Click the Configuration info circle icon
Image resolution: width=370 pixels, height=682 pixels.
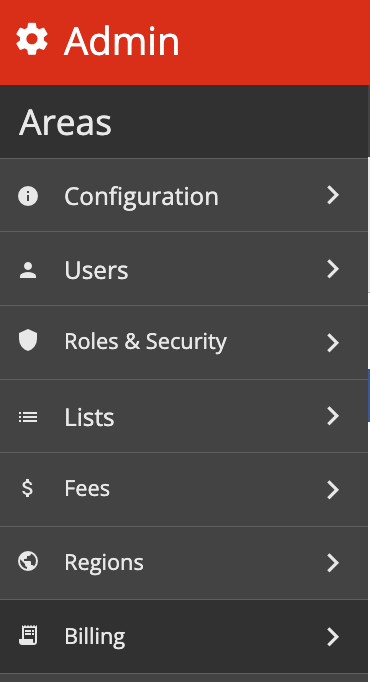[28, 196]
